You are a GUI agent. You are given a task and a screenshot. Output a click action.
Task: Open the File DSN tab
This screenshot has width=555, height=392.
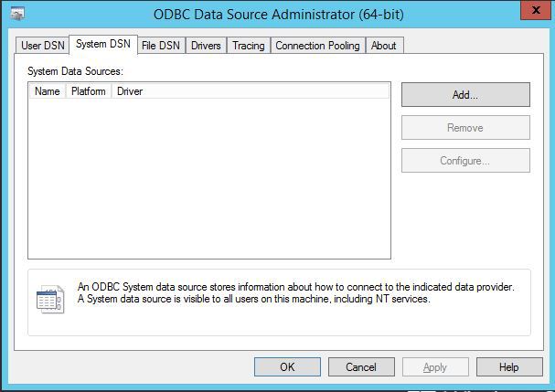[x=161, y=46]
